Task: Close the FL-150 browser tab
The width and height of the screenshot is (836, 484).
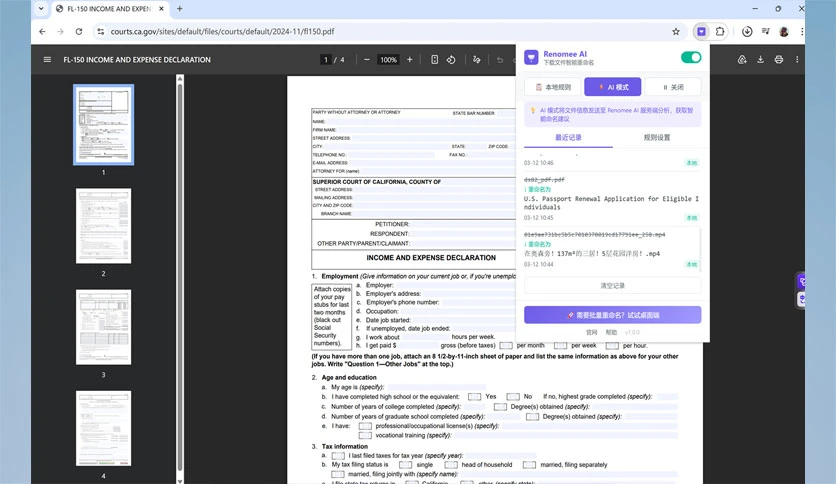Action: (x=161, y=9)
